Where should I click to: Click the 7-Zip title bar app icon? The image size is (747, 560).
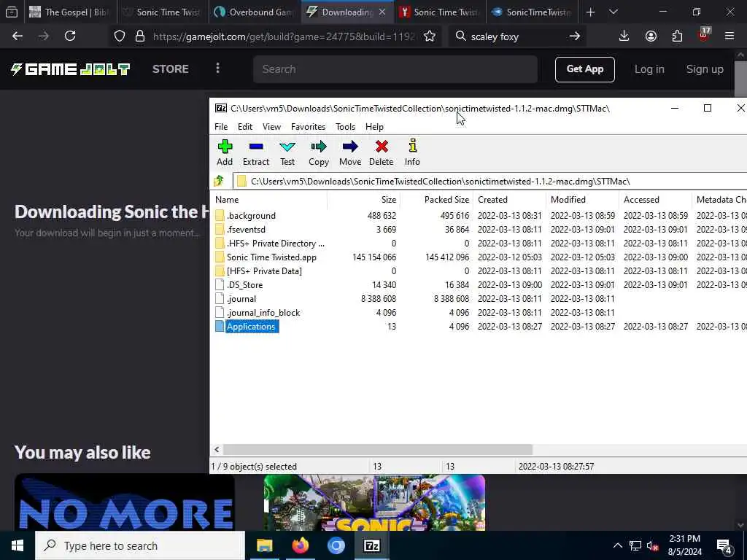click(220, 108)
